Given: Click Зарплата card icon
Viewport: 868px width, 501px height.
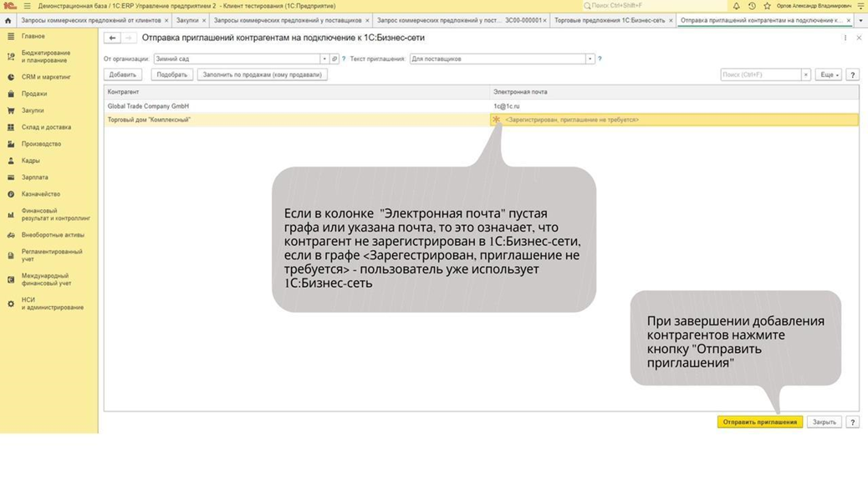Looking at the screenshot, I should click(x=11, y=177).
